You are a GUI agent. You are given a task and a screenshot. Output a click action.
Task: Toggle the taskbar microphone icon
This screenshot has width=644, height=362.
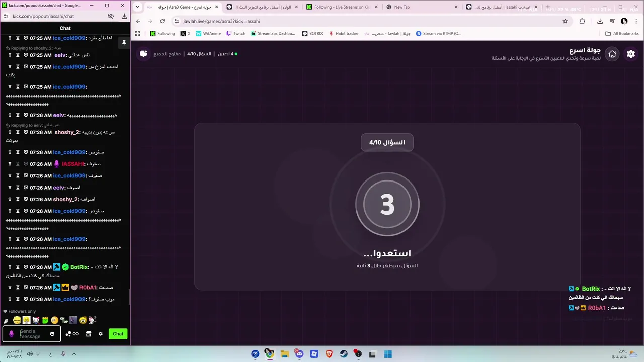click(x=63, y=354)
